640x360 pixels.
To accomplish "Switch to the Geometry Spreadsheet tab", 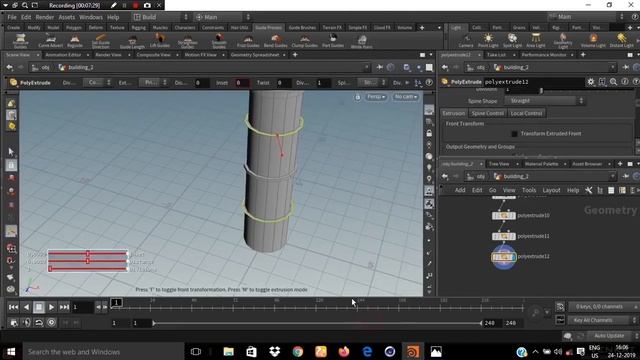I will [255, 55].
